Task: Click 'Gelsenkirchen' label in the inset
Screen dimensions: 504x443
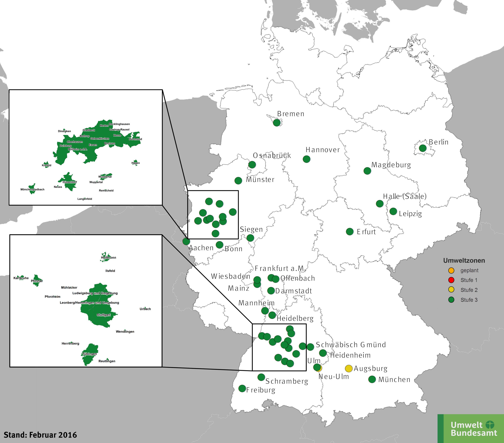Action: 100,139
